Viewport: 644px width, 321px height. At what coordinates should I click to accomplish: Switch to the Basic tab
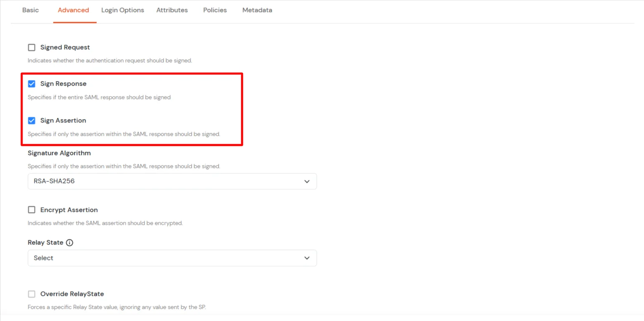pos(30,10)
